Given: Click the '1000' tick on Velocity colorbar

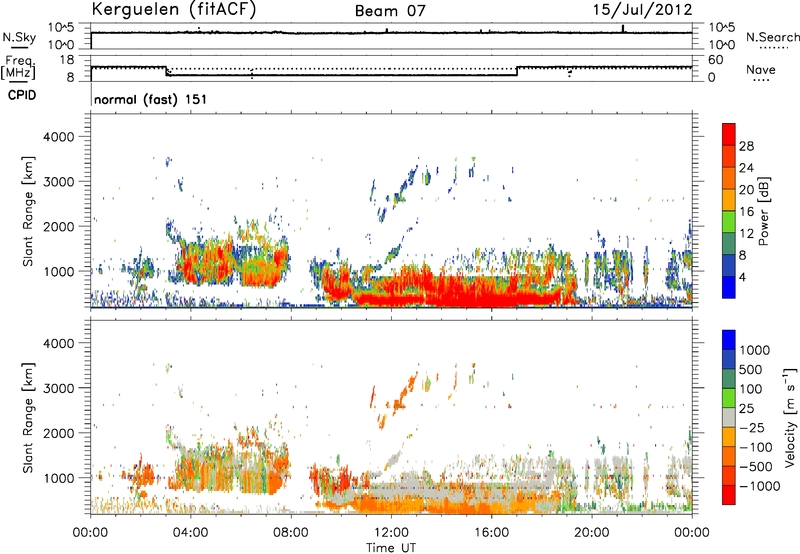Looking at the screenshot, I should 755,350.
